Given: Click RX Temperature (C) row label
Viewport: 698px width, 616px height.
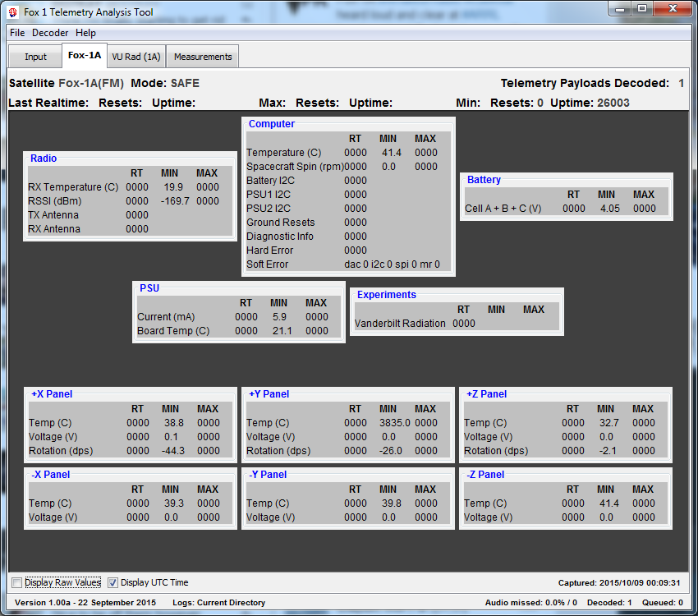Looking at the screenshot, I should click(x=73, y=187).
